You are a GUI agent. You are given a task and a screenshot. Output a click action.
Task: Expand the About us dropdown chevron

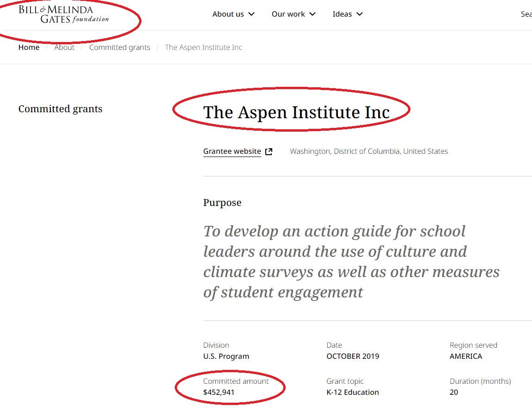tap(251, 14)
